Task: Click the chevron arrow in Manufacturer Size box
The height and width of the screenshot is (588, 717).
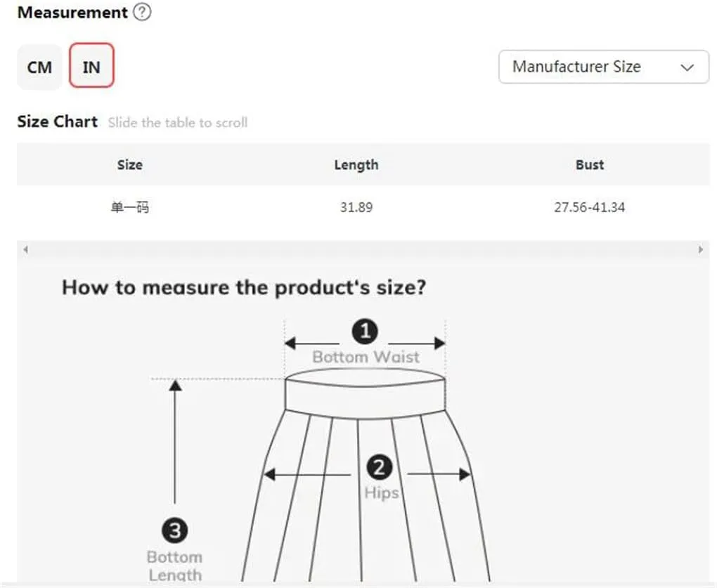Action: pyautogui.click(x=687, y=67)
